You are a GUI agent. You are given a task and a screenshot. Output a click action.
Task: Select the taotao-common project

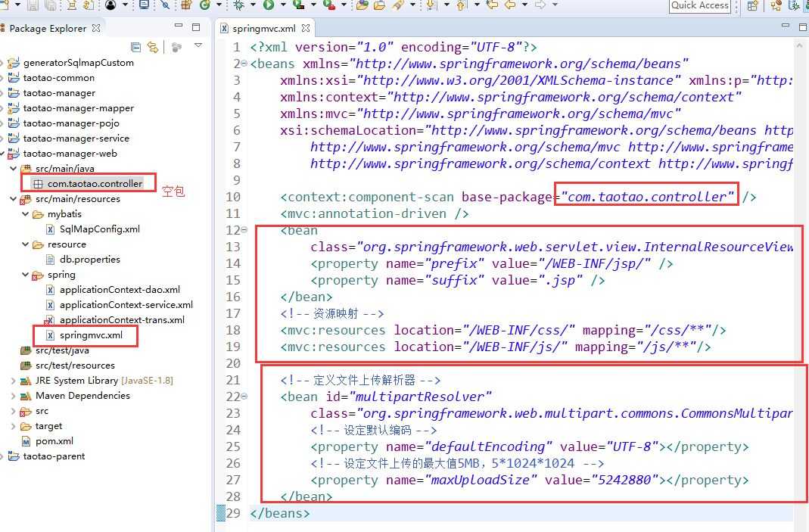point(59,78)
